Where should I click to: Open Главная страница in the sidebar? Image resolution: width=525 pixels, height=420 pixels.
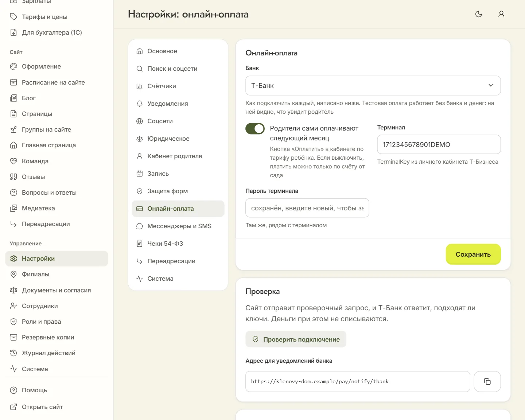click(x=57, y=145)
